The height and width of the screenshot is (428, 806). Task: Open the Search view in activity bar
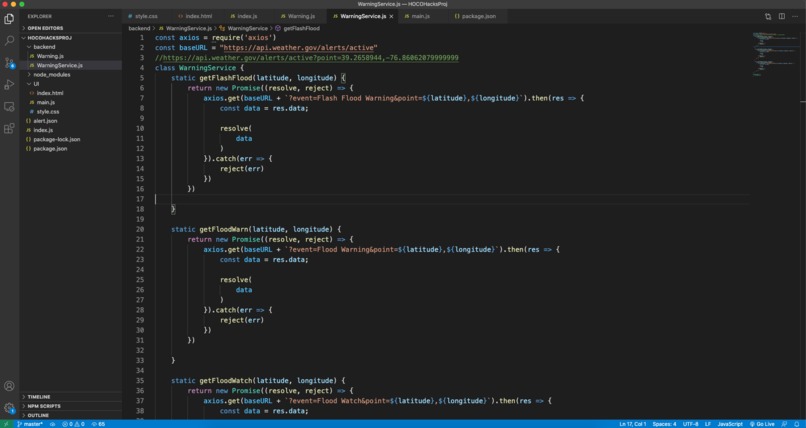(9, 41)
